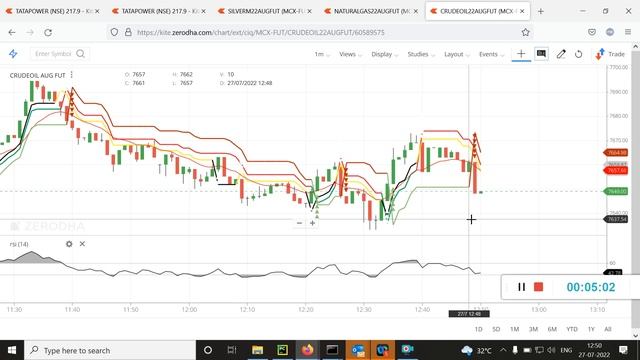This screenshot has width=640, height=360.
Task: Click the URL address bar
Action: point(320,32)
